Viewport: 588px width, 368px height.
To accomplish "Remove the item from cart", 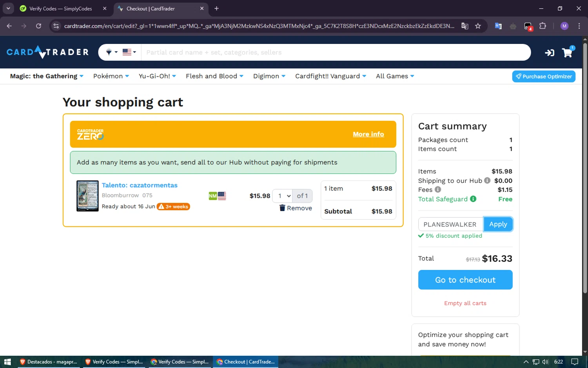I will point(296,208).
